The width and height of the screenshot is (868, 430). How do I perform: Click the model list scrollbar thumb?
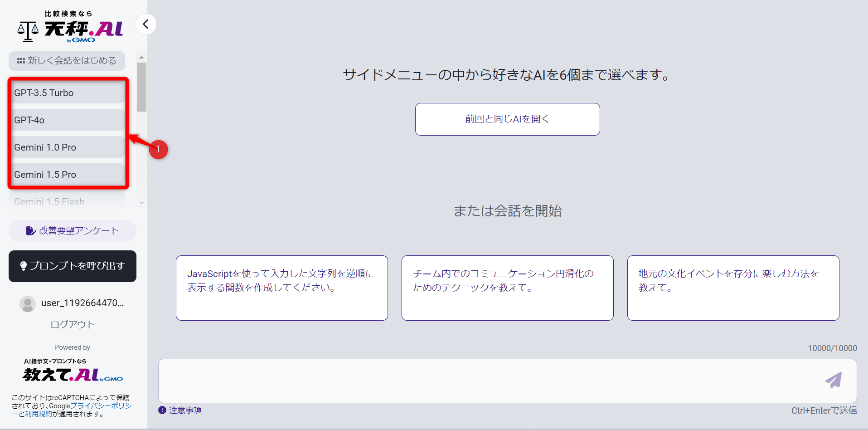(141, 87)
